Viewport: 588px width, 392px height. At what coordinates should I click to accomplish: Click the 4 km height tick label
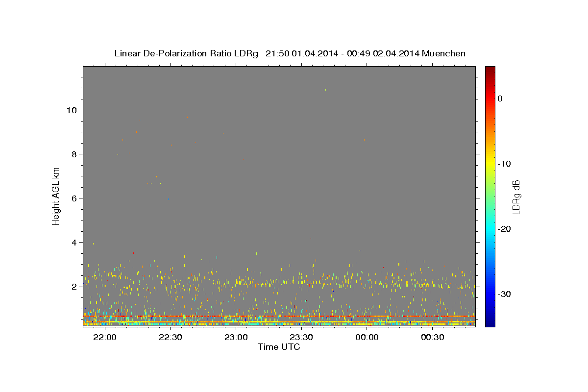tap(74, 242)
